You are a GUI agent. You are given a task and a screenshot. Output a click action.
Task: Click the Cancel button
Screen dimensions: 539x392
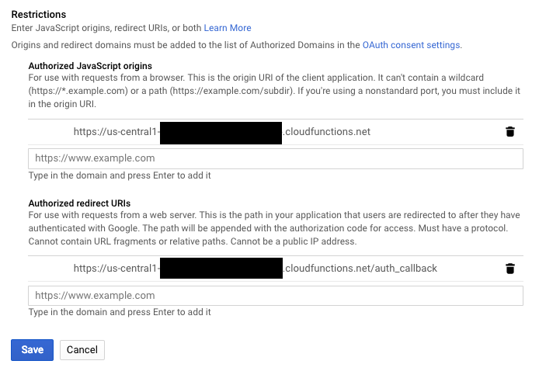(82, 350)
